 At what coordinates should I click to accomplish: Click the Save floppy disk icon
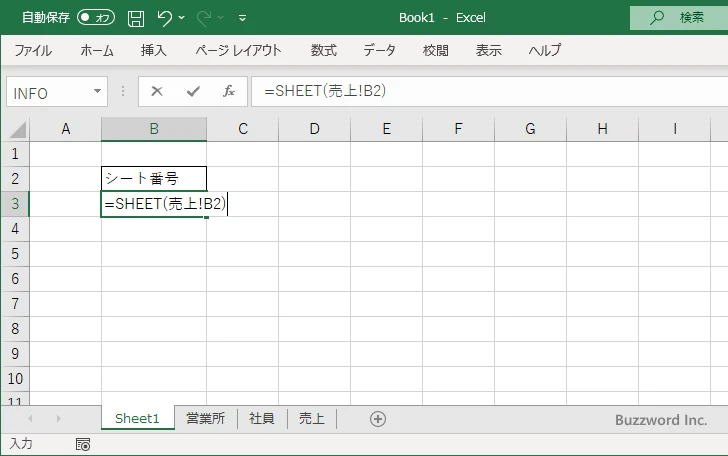click(136, 18)
